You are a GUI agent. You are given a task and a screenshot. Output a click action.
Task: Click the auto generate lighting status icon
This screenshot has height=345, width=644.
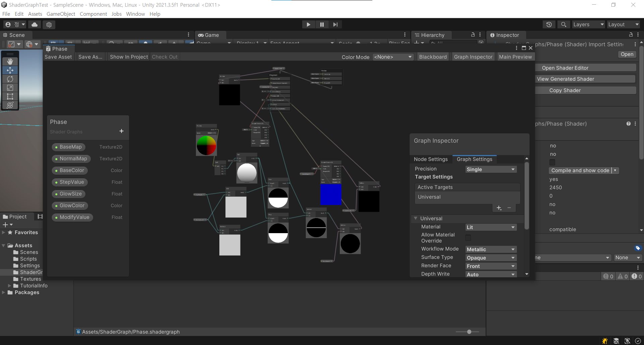[627, 341]
